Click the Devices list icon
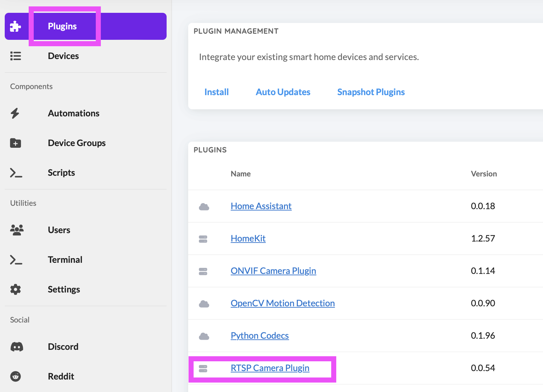543x392 pixels. coord(16,56)
